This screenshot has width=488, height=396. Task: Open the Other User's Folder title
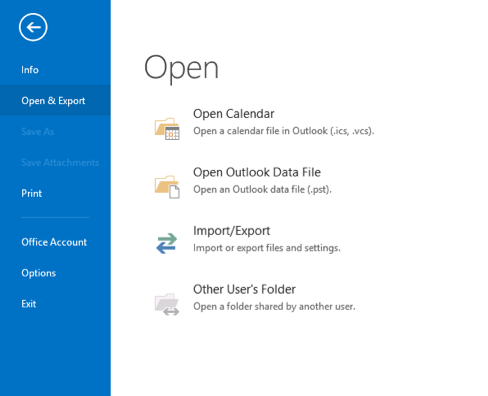(244, 289)
